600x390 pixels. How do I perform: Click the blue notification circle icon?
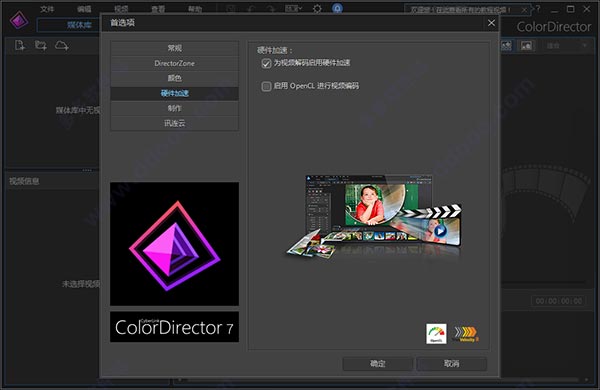coord(337,8)
